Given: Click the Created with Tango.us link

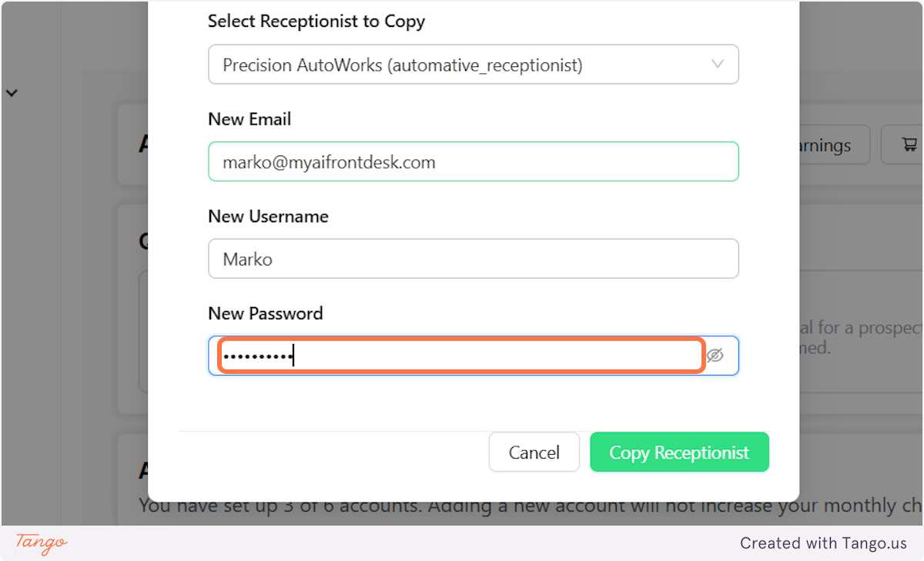Looking at the screenshot, I should [823, 543].
